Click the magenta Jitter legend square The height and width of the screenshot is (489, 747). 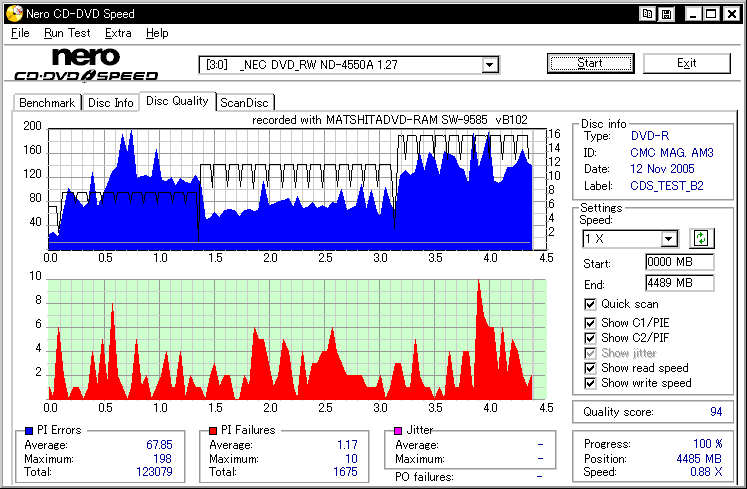[398, 430]
